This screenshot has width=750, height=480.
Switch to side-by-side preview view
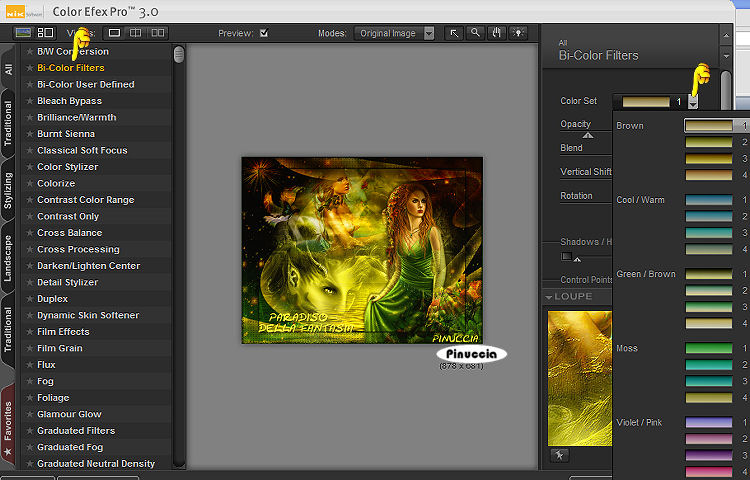158,33
